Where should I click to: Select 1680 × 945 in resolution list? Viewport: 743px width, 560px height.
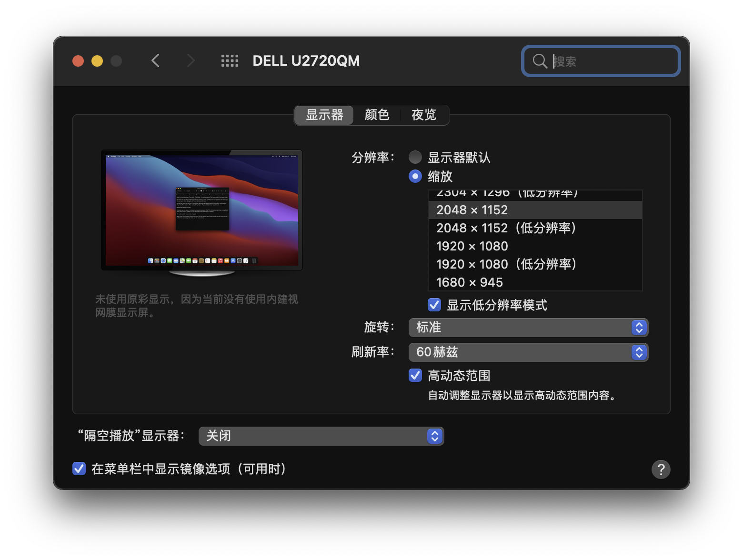pyautogui.click(x=470, y=282)
